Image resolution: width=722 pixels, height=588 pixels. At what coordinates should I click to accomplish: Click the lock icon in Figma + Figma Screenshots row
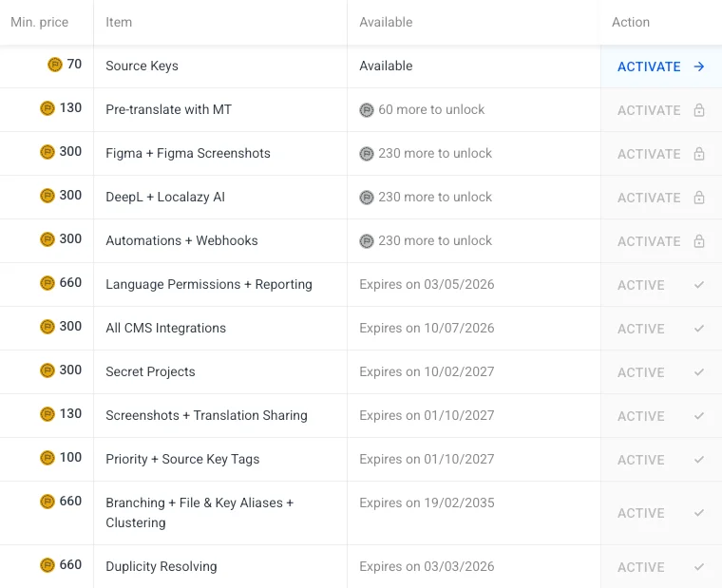(699, 154)
